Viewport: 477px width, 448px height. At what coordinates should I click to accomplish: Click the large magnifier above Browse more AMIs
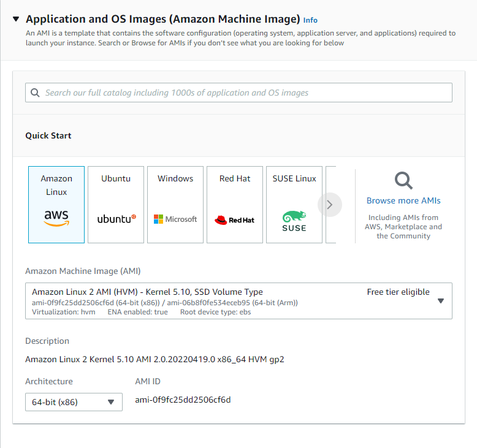coord(403,181)
